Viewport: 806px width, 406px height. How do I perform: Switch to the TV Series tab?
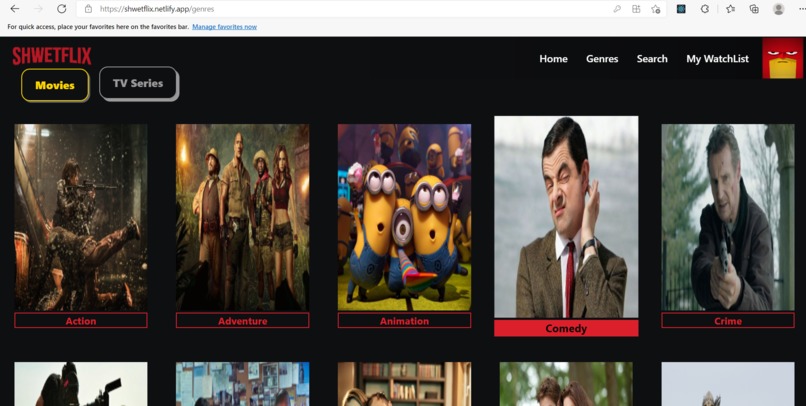(x=138, y=83)
